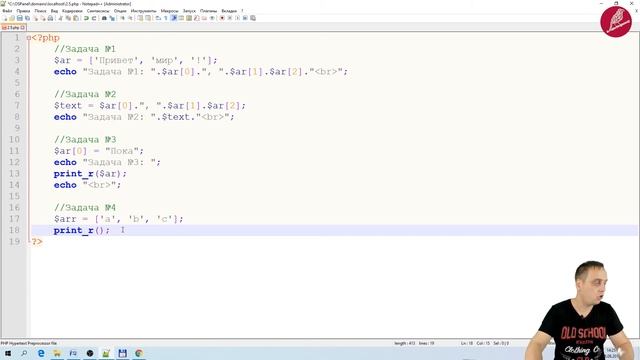Click the $text assignment on line 7
640x360 pixels.
coord(150,106)
